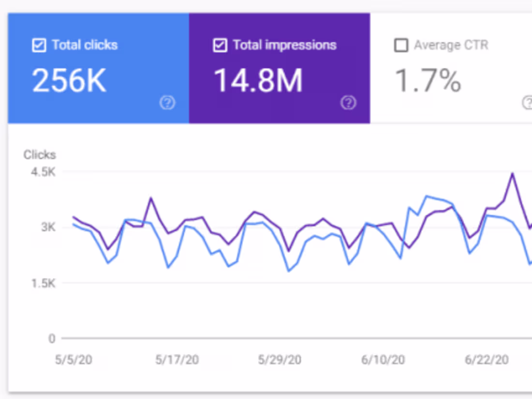
Task: Click the help icon on Total clicks card
Action: (167, 103)
